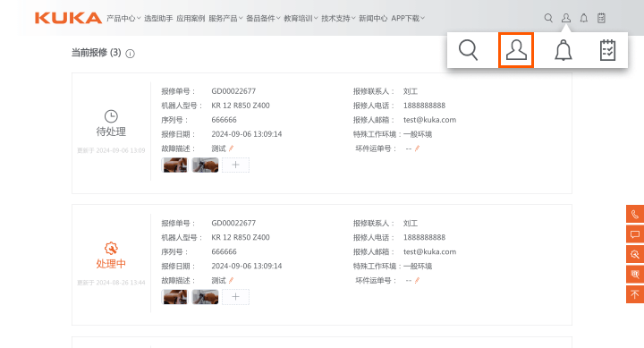Click the gear-with-magnifier icon on the right sidebar
Image resolution: width=644 pixels, height=348 pixels.
pyautogui.click(x=635, y=254)
